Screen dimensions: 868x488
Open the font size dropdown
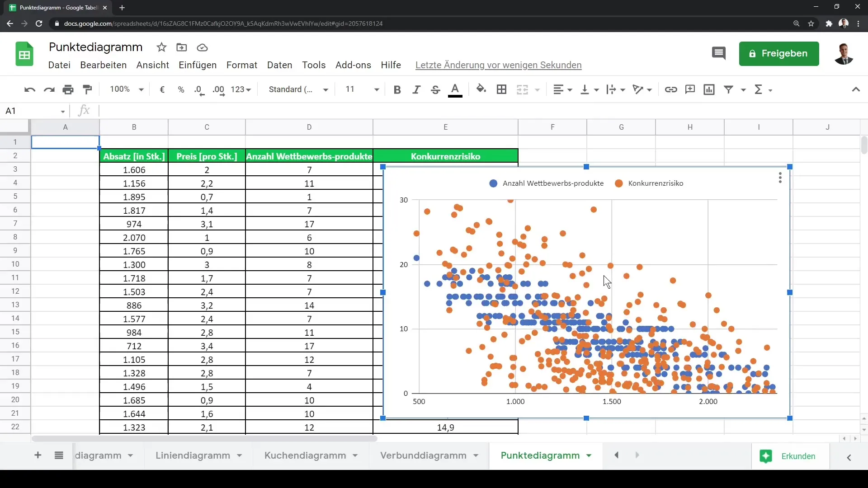click(362, 89)
